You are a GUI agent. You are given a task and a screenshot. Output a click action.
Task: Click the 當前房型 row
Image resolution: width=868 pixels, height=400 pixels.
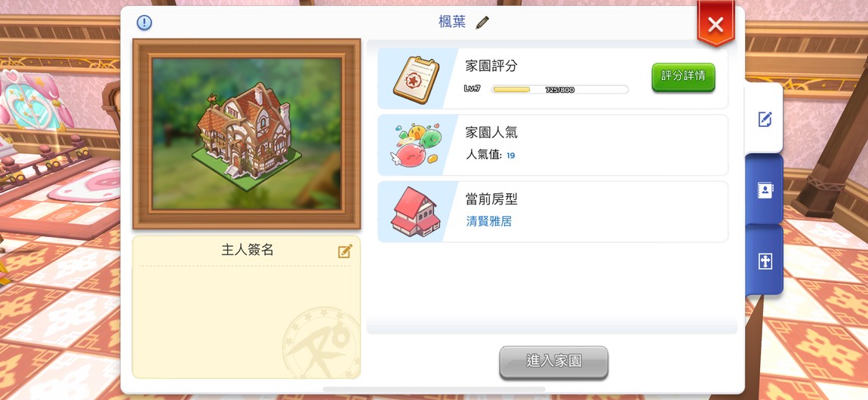coord(553,212)
